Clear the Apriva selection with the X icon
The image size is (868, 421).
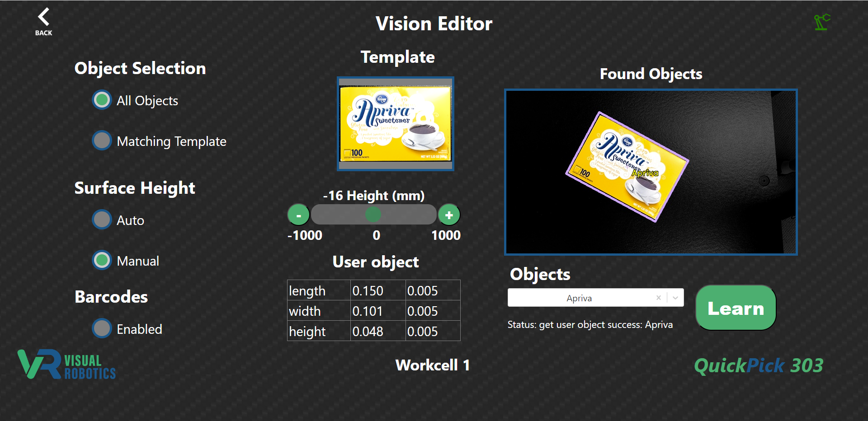coord(659,298)
